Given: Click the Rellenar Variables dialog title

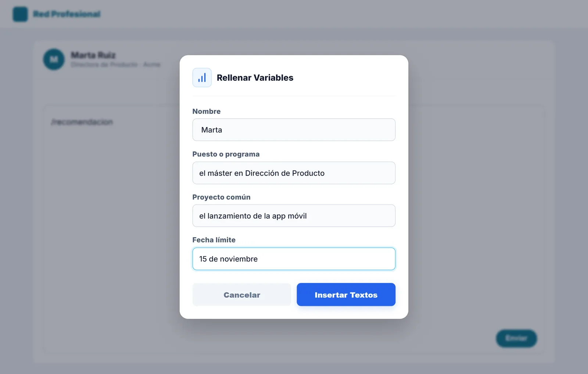Looking at the screenshot, I should point(255,78).
